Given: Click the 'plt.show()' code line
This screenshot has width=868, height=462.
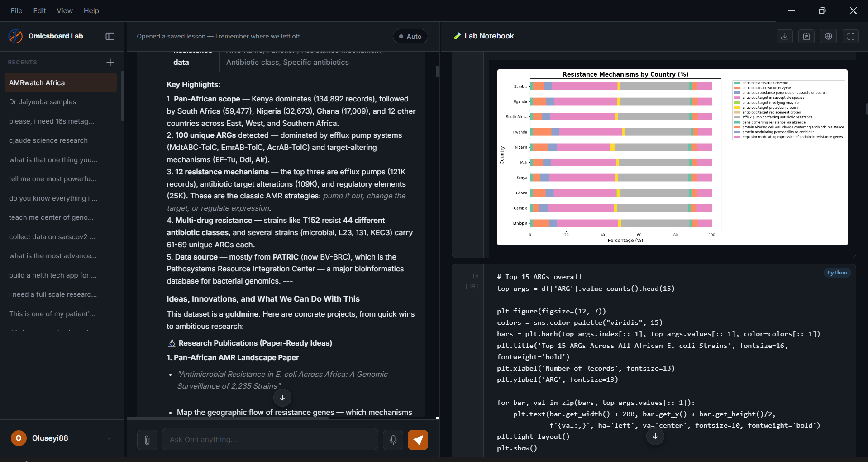Looking at the screenshot, I should 517,448.
